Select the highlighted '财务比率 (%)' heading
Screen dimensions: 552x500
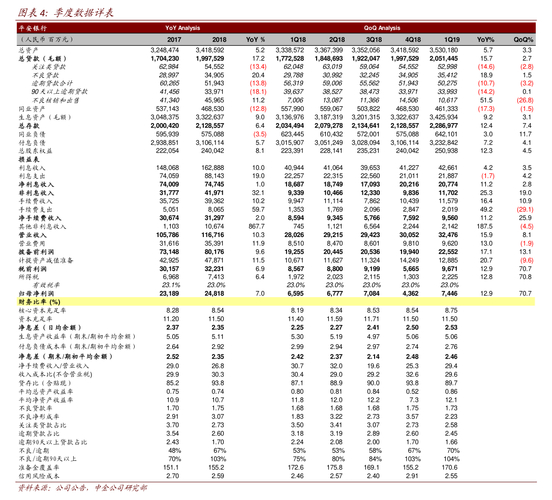pos(39,302)
